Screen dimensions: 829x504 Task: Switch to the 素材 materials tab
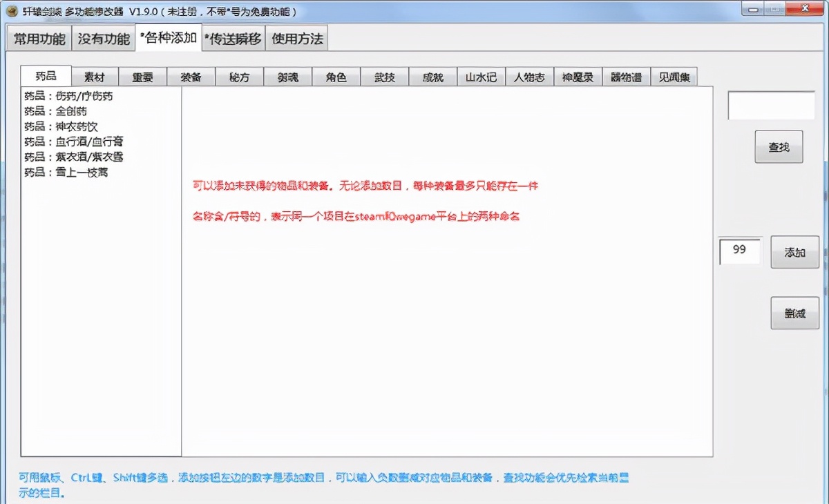click(x=94, y=77)
